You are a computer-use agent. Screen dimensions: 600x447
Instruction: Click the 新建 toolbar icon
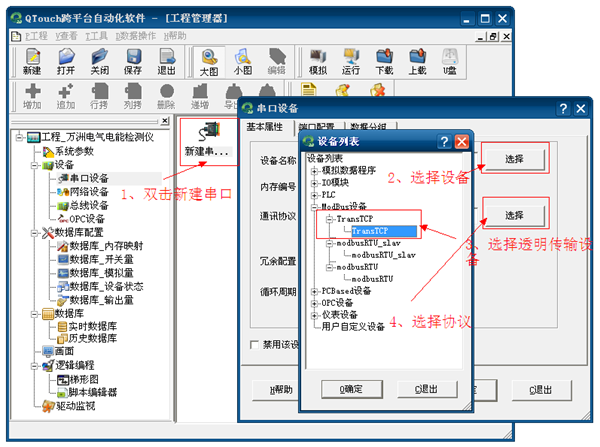[33, 62]
